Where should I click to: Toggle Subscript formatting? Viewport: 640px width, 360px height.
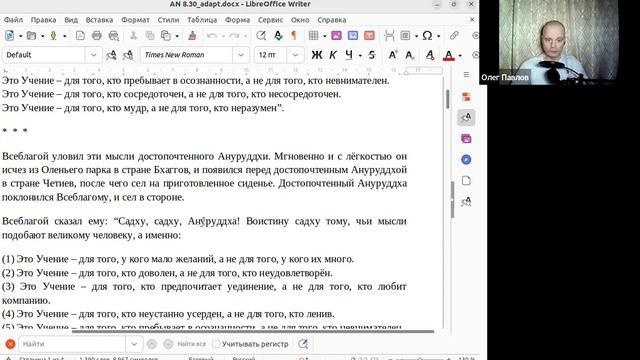(x=410, y=55)
